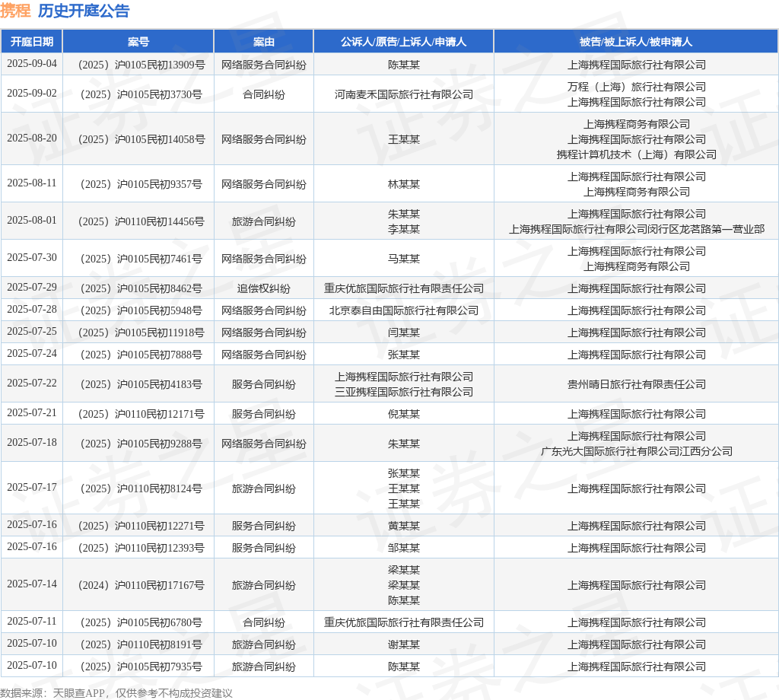The height and width of the screenshot is (700, 779).
Task: Click plaintiff 闫某某
Action: click(x=403, y=332)
